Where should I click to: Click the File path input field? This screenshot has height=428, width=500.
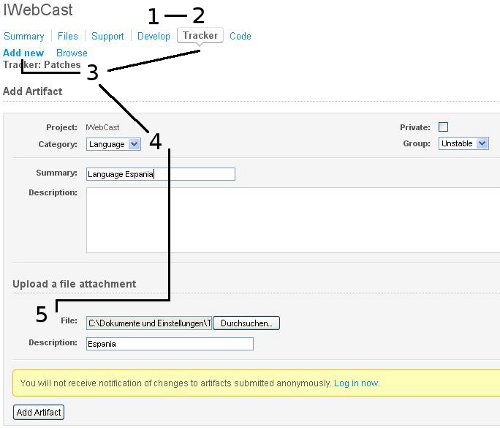pyautogui.click(x=149, y=323)
